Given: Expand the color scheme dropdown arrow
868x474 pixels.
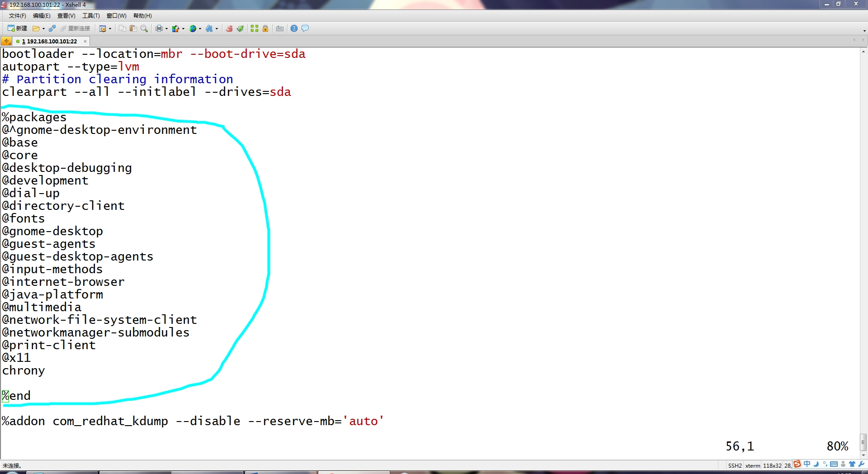Looking at the screenshot, I should (183, 28).
